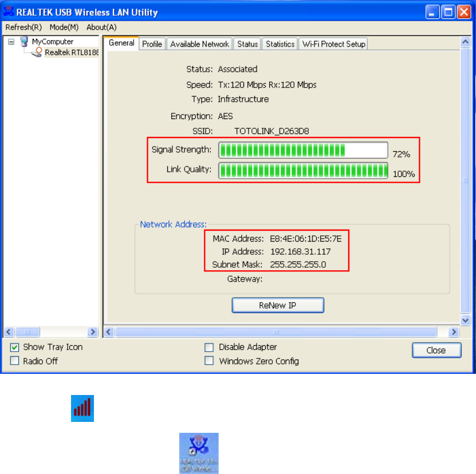Close the window with the red X

(x=464, y=12)
